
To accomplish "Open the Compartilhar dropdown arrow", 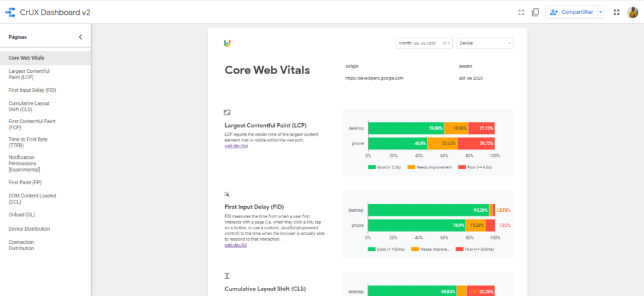I will [x=601, y=13].
